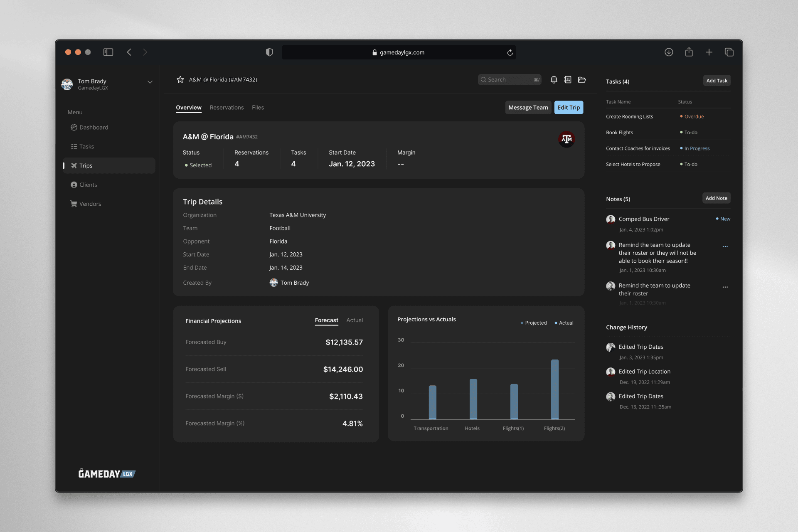Show the Actual financial projections

(x=355, y=320)
